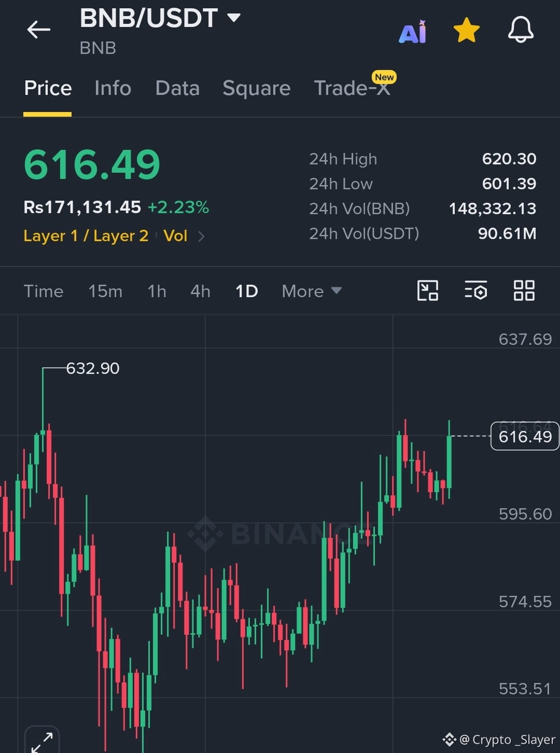Select the Price tab

pos(48,88)
